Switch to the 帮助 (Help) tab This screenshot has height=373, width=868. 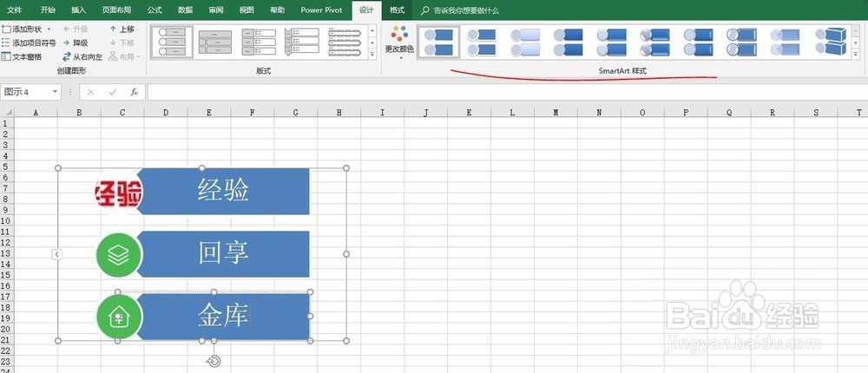coord(277,10)
